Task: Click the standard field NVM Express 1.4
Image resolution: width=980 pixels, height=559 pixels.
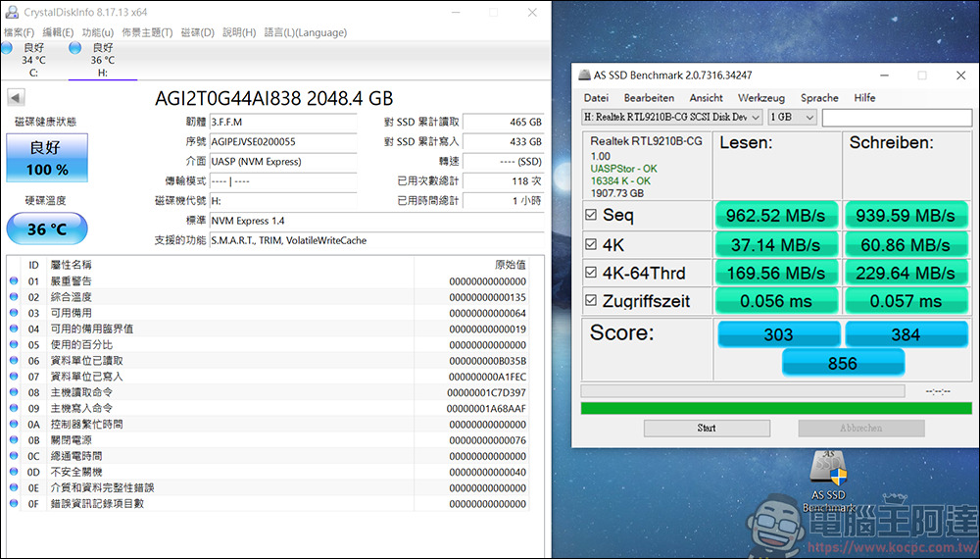Action: click(377, 221)
